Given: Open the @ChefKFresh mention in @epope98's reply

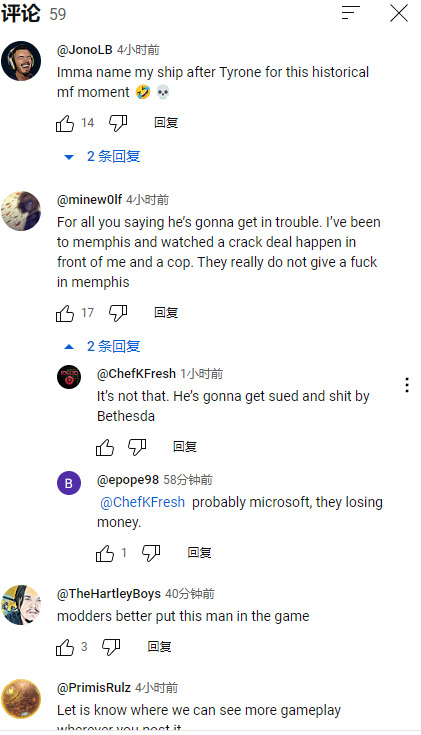Looking at the screenshot, I should (143, 502).
